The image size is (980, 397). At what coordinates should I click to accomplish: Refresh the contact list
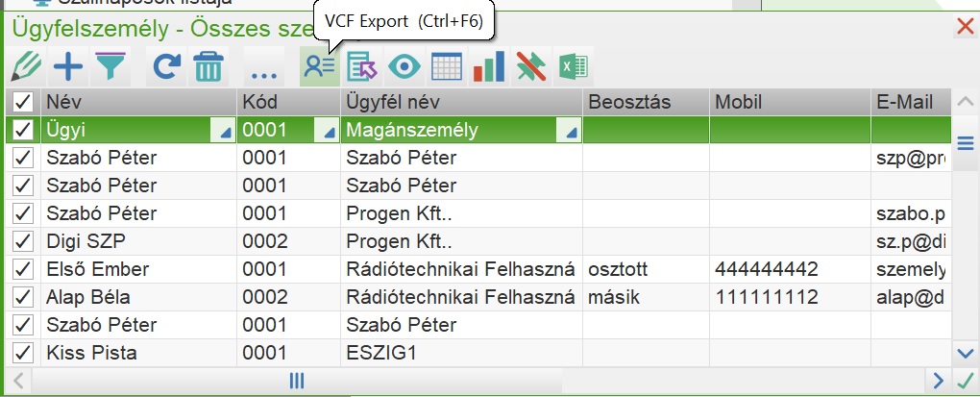167,66
